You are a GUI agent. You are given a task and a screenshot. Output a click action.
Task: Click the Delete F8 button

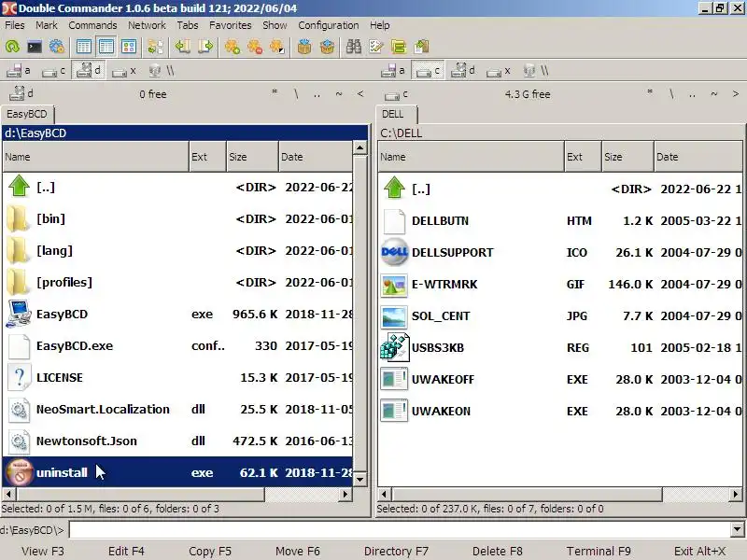[498, 551]
